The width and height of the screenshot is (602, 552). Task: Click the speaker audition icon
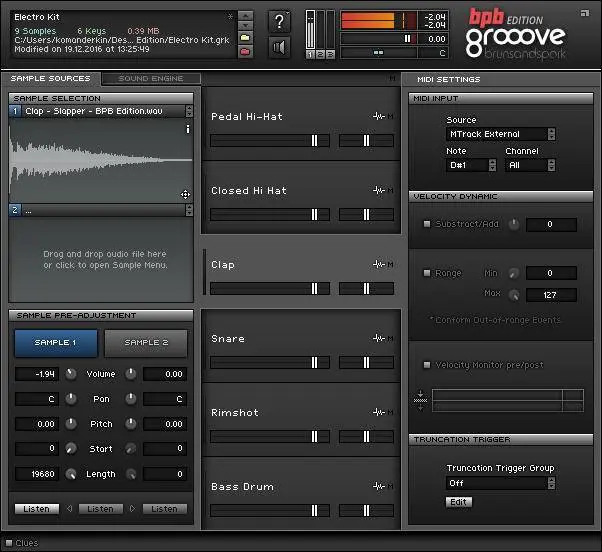[x=279, y=48]
